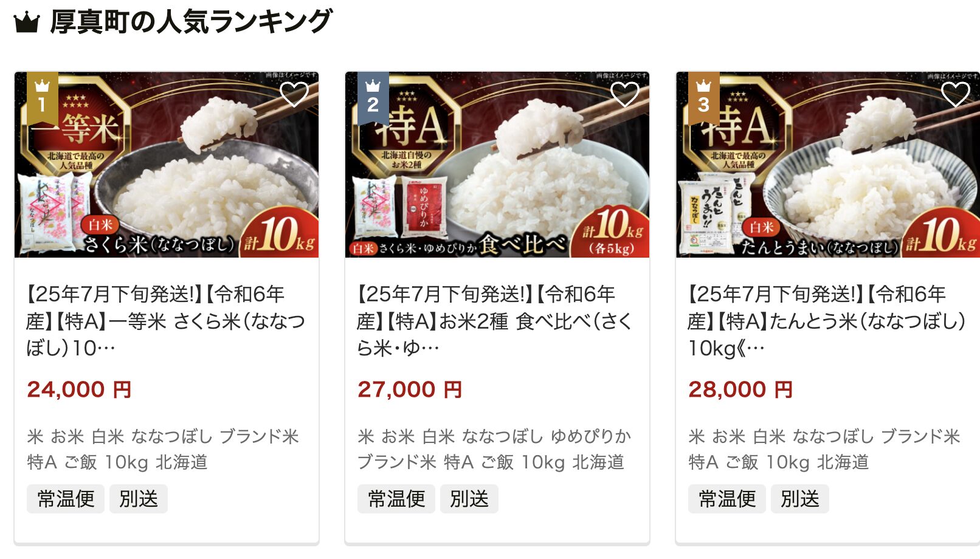Click the 28,000 円 price
The width and height of the screenshot is (980, 559).
tap(740, 389)
